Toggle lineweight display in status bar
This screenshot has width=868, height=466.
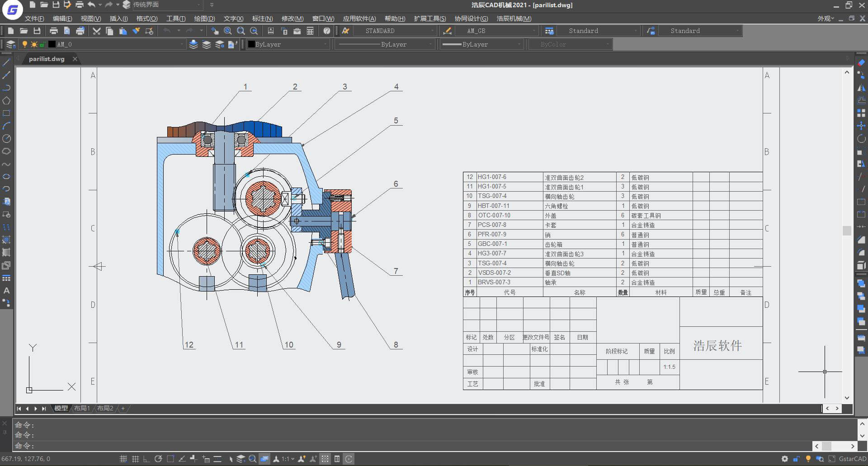click(217, 459)
